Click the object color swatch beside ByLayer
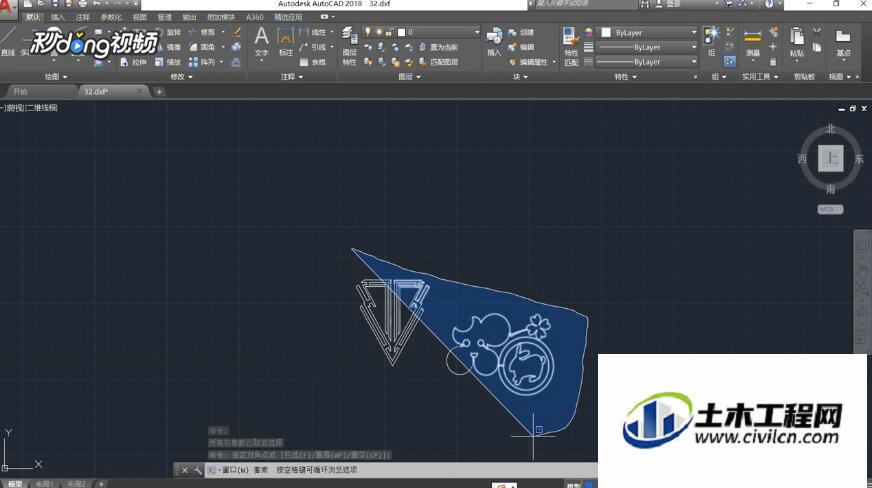This screenshot has width=872, height=488. pyautogui.click(x=606, y=33)
